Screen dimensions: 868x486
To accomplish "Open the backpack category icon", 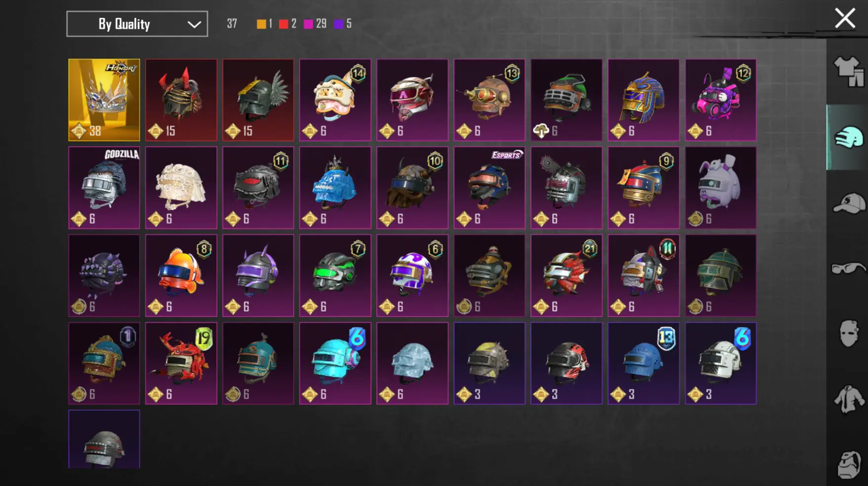I will 849,464.
